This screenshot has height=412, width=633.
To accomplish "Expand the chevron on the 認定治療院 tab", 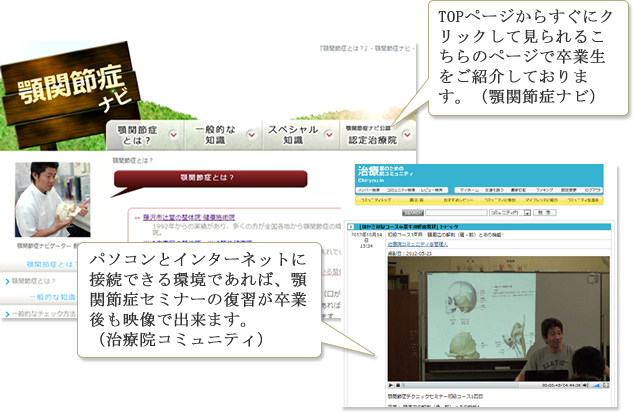I will click(407, 134).
